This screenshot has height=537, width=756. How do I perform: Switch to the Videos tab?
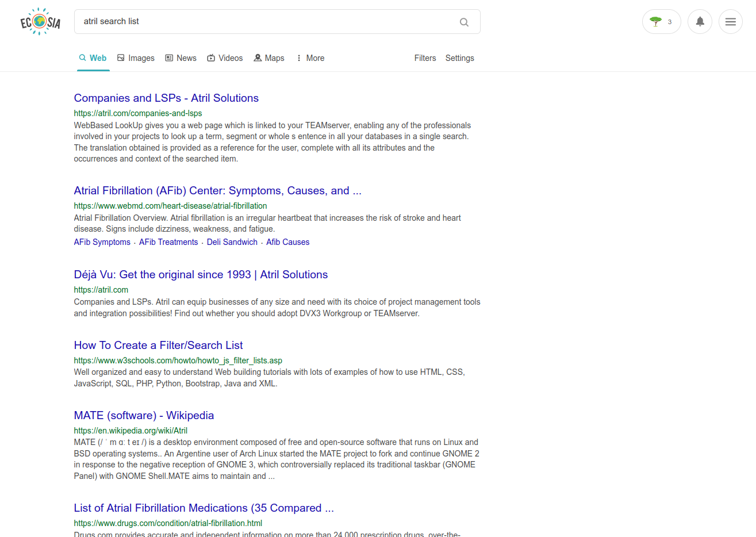coord(225,58)
